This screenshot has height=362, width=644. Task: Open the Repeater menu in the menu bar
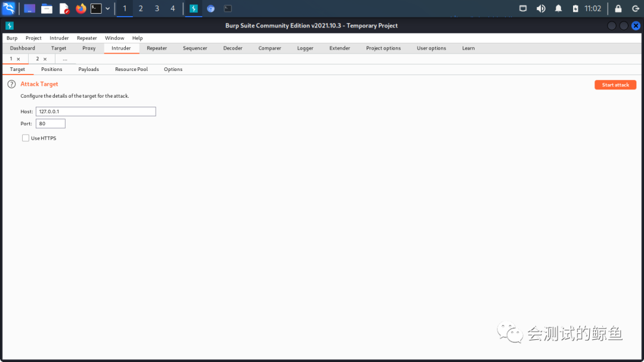pos(86,38)
